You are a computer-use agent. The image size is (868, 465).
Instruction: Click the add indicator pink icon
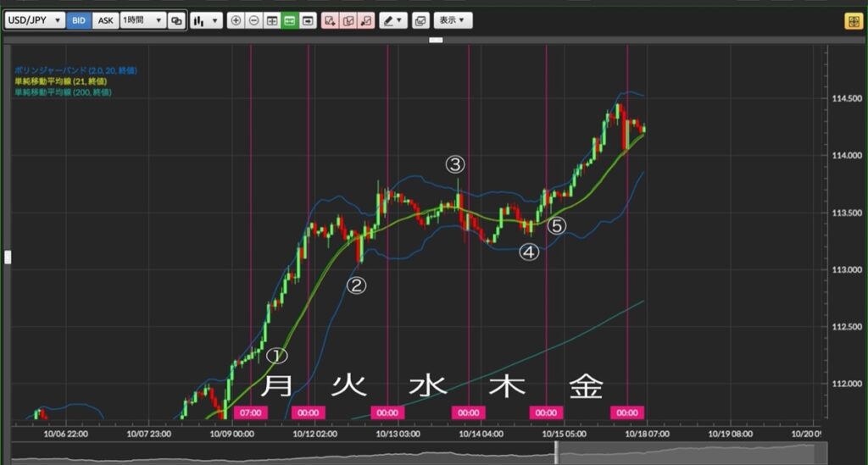coord(330,20)
